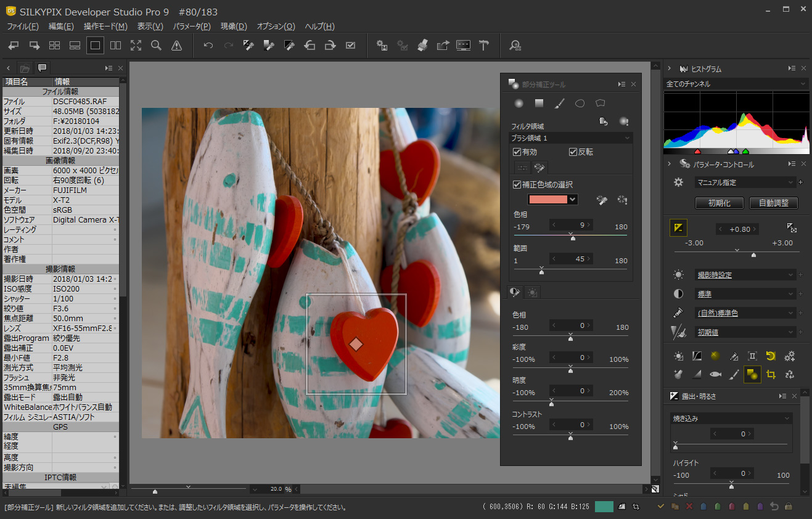Image resolution: width=812 pixels, height=519 pixels.
Task: Uncheck the 反転 checkbox
Action: point(573,152)
